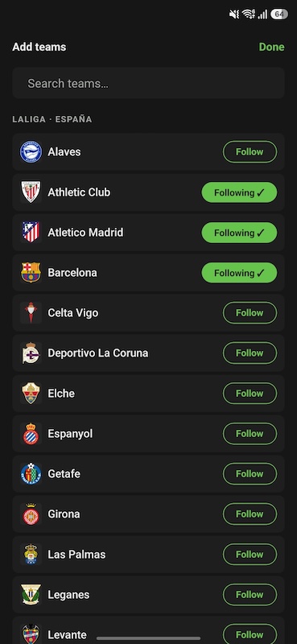Unfollow Barcelona using Following button

coord(239,273)
